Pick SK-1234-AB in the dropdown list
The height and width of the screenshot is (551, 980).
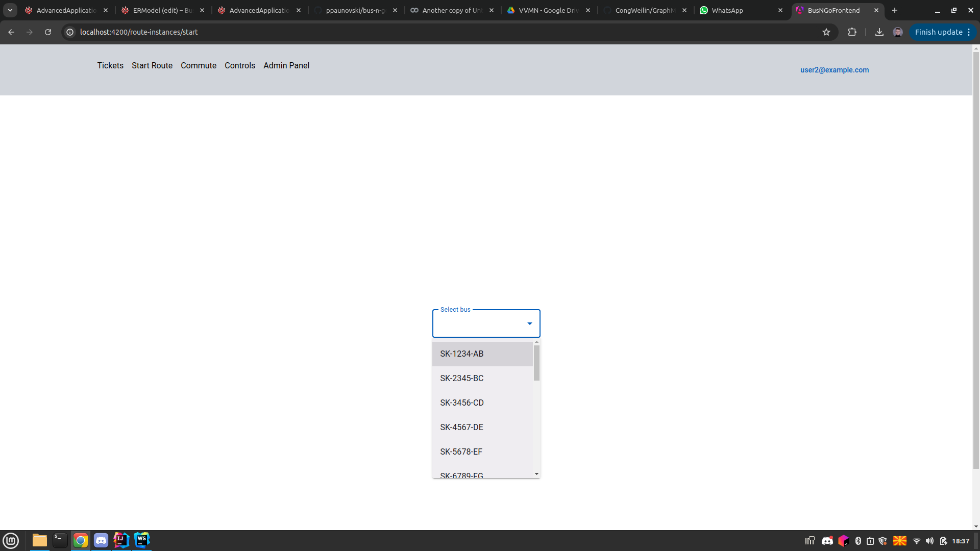click(x=461, y=354)
